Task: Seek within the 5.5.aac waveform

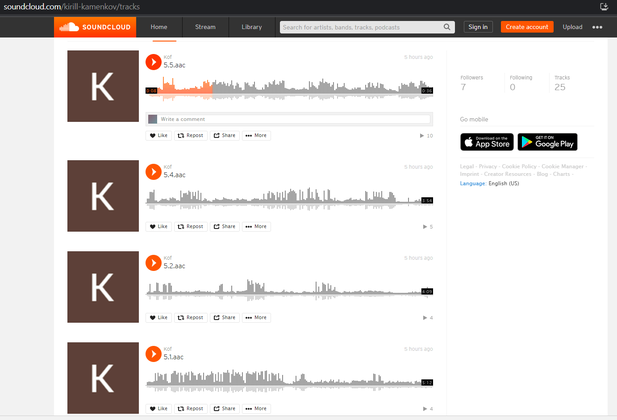Action: click(289, 89)
